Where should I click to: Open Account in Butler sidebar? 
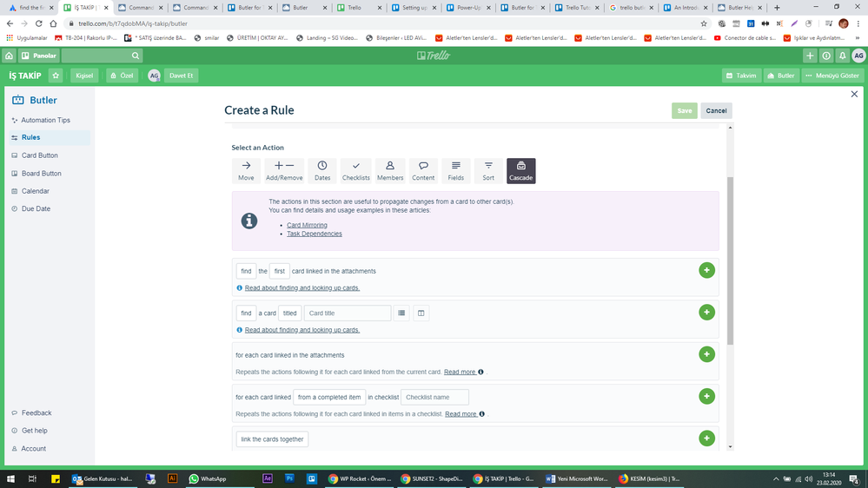pos(34,449)
